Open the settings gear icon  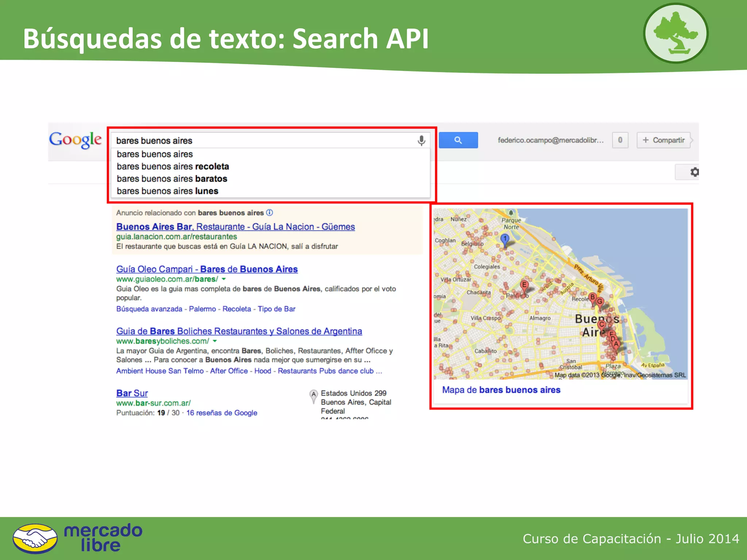[694, 172]
